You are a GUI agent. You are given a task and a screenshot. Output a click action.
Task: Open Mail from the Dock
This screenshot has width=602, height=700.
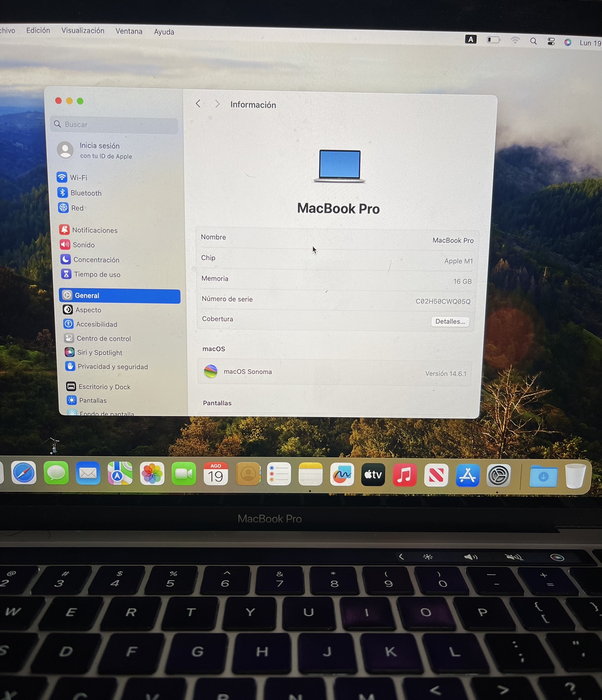(88, 474)
